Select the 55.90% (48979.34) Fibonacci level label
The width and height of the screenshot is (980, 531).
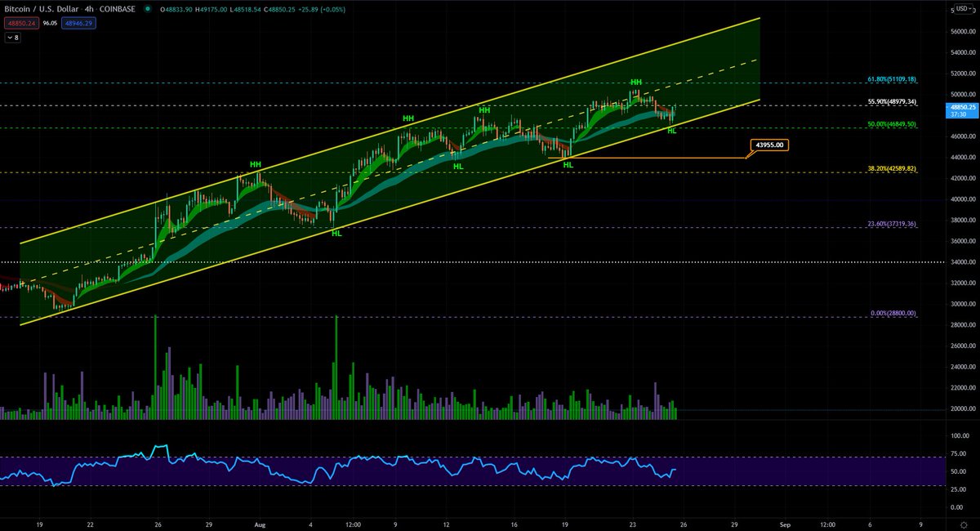pyautogui.click(x=891, y=102)
